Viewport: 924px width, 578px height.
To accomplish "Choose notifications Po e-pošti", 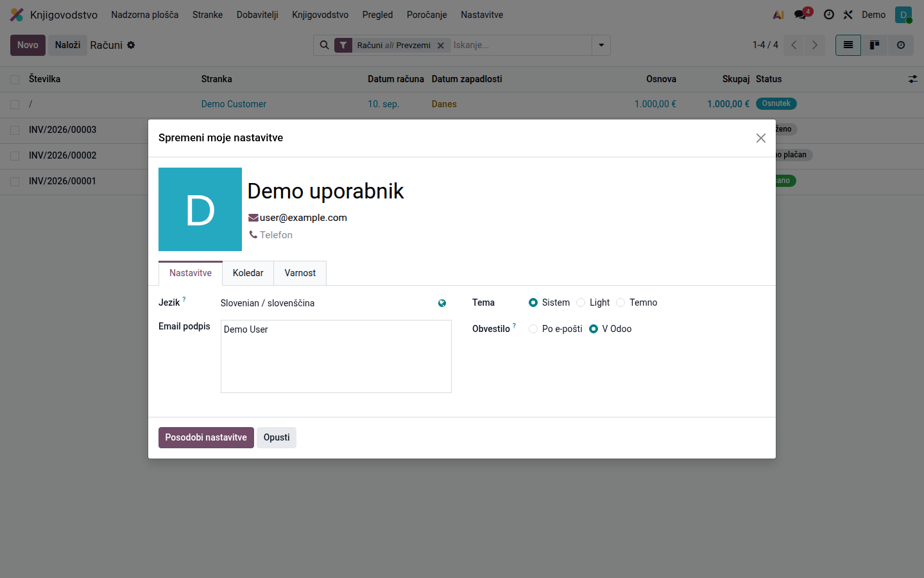I will (x=533, y=329).
